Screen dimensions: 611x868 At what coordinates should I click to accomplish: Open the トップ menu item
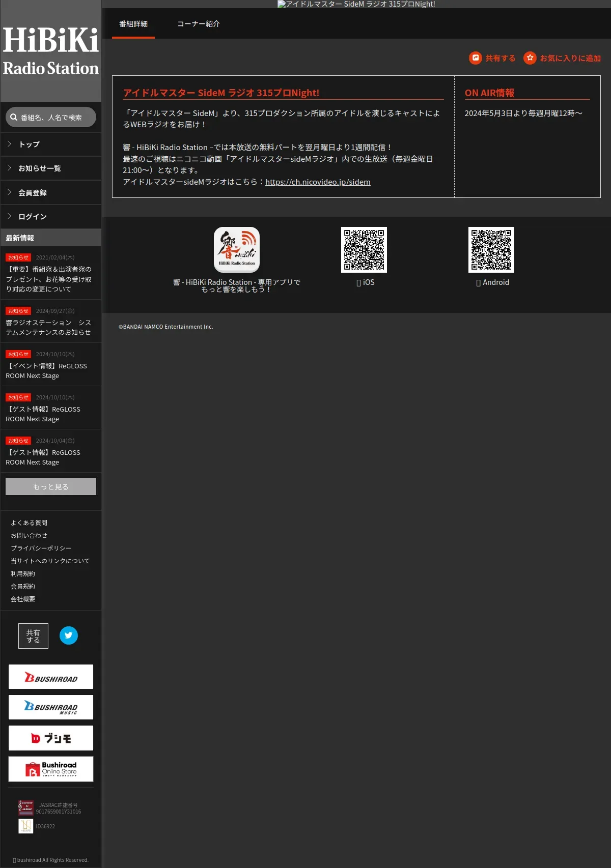click(51, 144)
